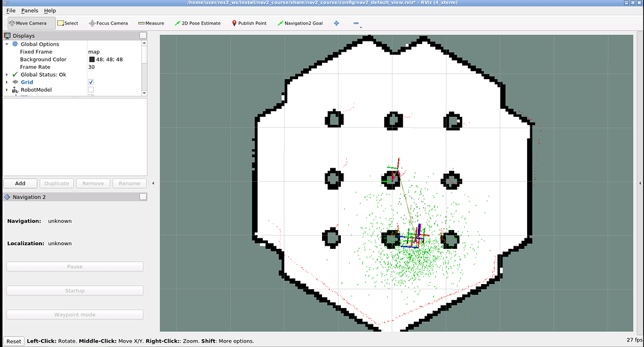Screen dimensions: 644x347
Task: Choose the Focus Camera tool
Action: tap(108, 23)
